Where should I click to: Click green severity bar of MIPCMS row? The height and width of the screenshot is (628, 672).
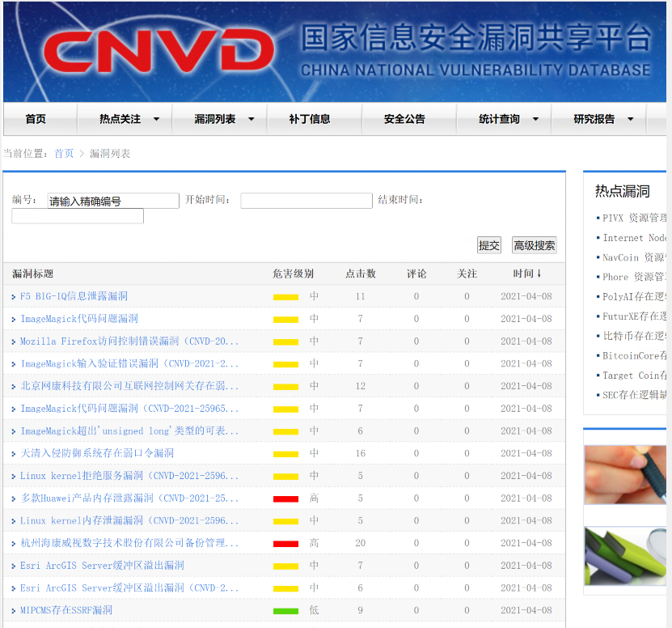(285, 611)
